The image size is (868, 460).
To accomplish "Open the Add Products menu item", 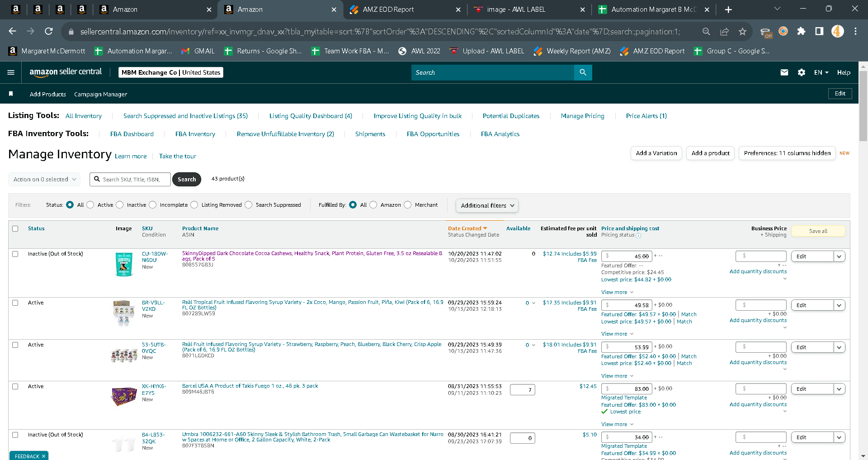I will click(48, 94).
